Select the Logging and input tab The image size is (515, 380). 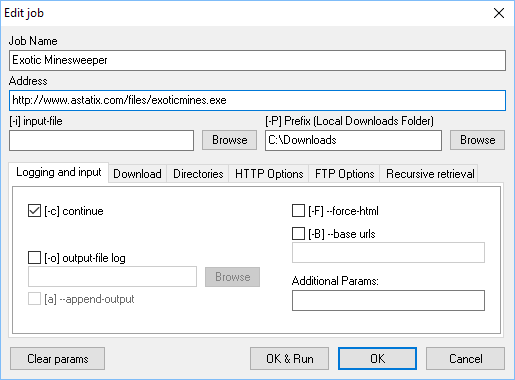click(59, 172)
